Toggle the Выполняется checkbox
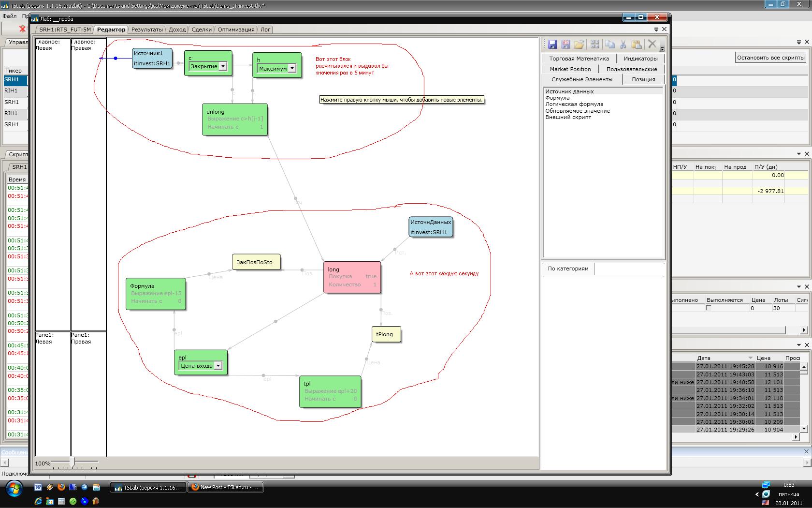This screenshot has width=812, height=508. 709,308
